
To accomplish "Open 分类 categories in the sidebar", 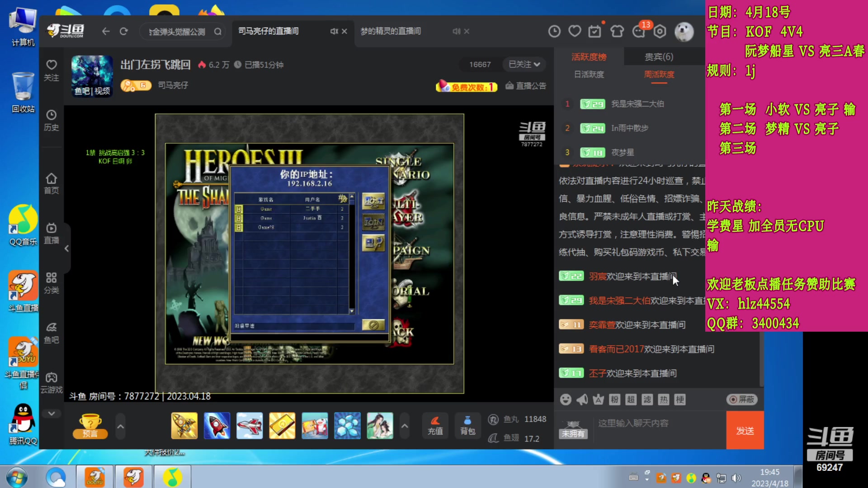I will point(52,283).
